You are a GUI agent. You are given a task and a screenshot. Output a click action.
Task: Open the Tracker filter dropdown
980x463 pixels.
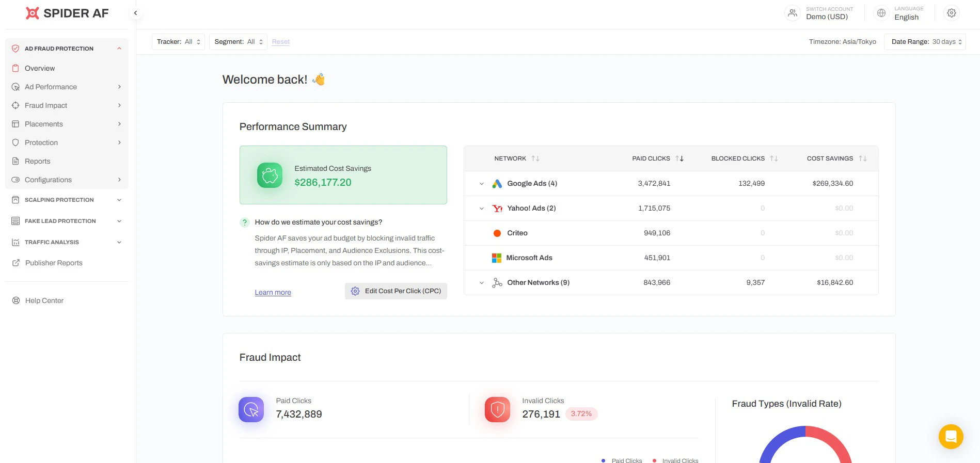pyautogui.click(x=178, y=42)
